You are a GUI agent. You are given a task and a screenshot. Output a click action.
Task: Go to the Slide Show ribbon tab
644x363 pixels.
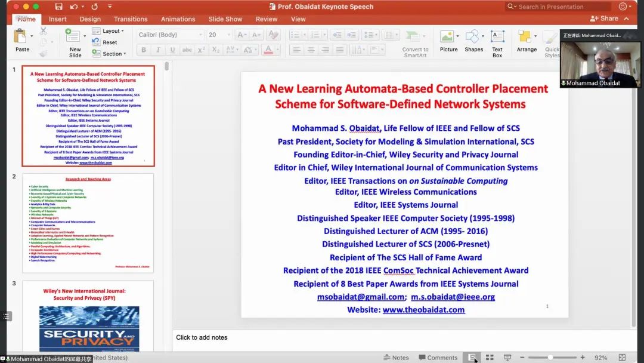[x=225, y=19]
